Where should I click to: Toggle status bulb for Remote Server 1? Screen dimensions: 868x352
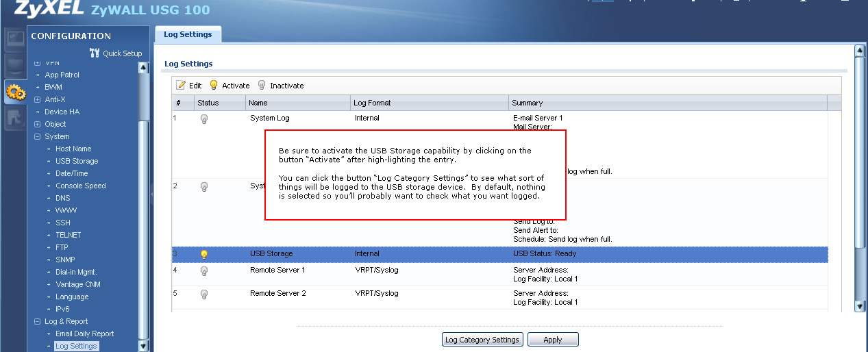pyautogui.click(x=203, y=271)
